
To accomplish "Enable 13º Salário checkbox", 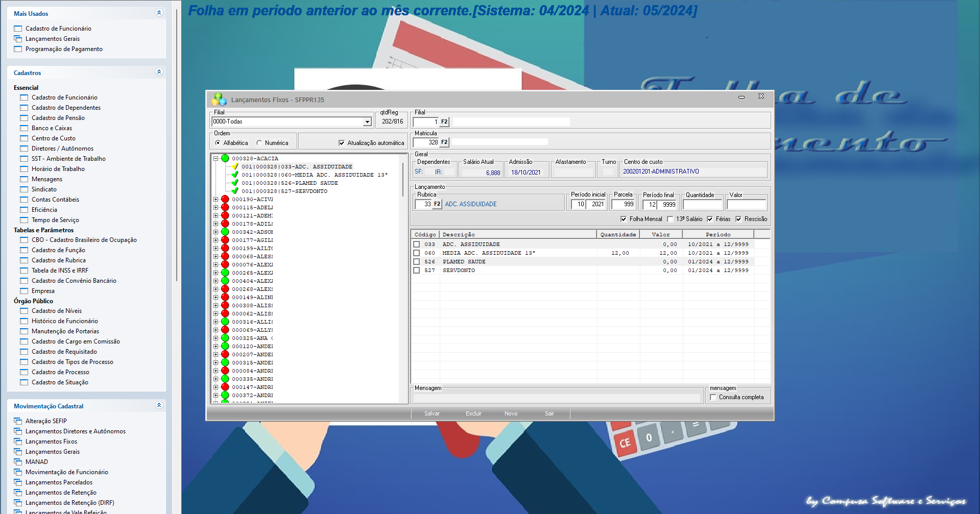I will pyautogui.click(x=670, y=219).
